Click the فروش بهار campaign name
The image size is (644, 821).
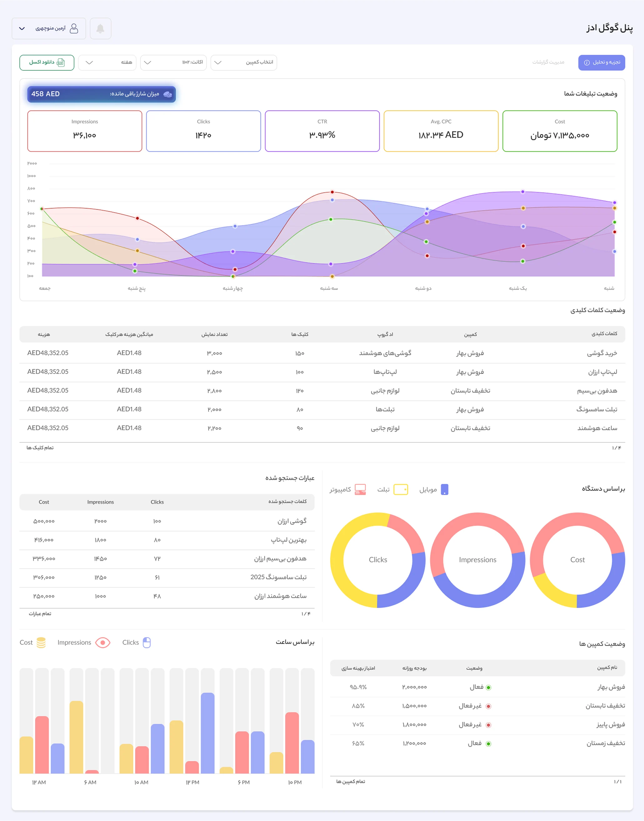click(611, 687)
